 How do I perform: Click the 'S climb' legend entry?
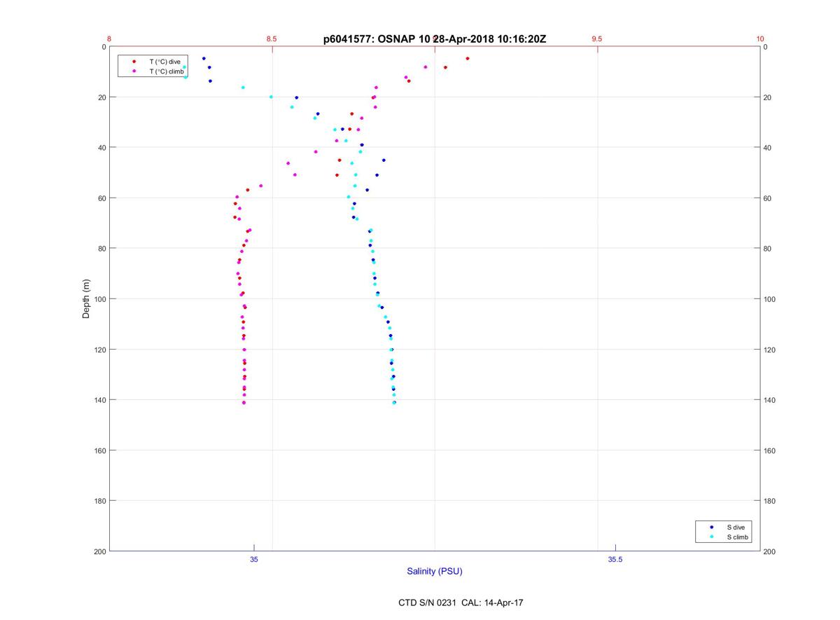pyautogui.click(x=738, y=537)
